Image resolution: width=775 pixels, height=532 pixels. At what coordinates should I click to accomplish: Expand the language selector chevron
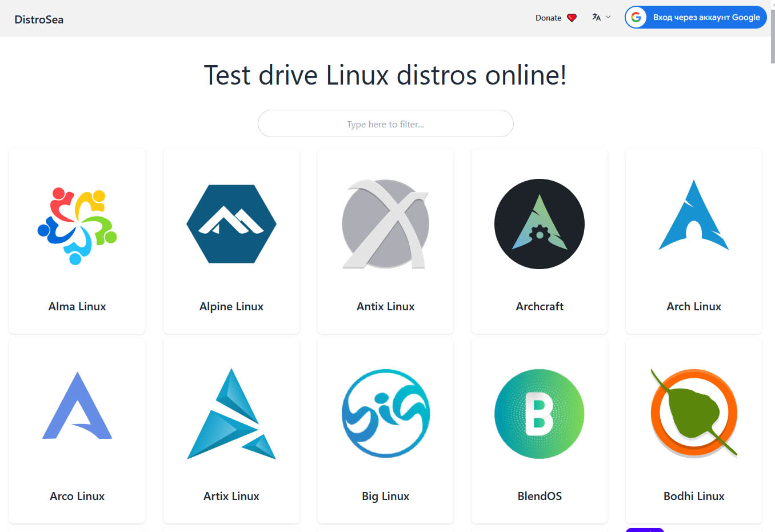pos(608,17)
